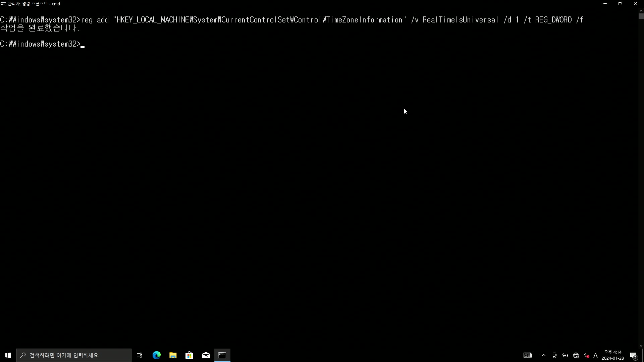This screenshot has height=362, width=644.
Task: Open the cmd window system menu icon
Action: [3, 4]
